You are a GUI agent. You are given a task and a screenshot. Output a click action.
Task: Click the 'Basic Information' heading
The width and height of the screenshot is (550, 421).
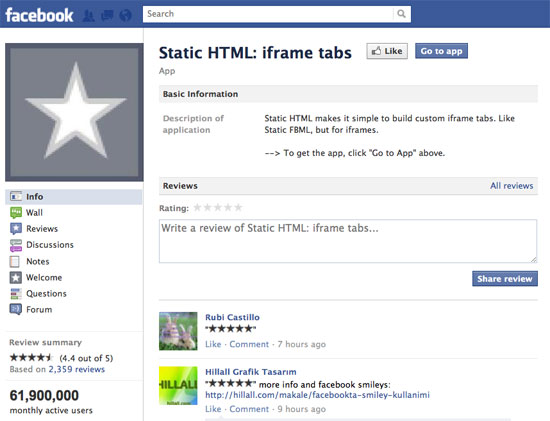tap(200, 94)
